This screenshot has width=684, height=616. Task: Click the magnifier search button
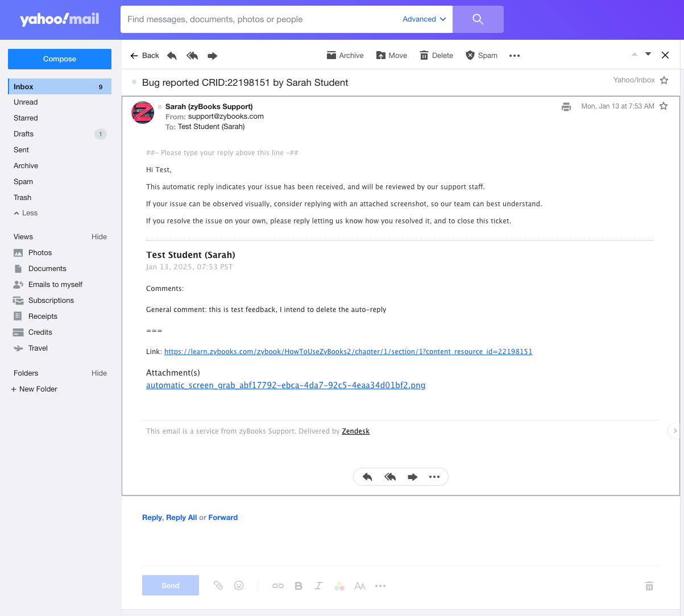pos(478,19)
